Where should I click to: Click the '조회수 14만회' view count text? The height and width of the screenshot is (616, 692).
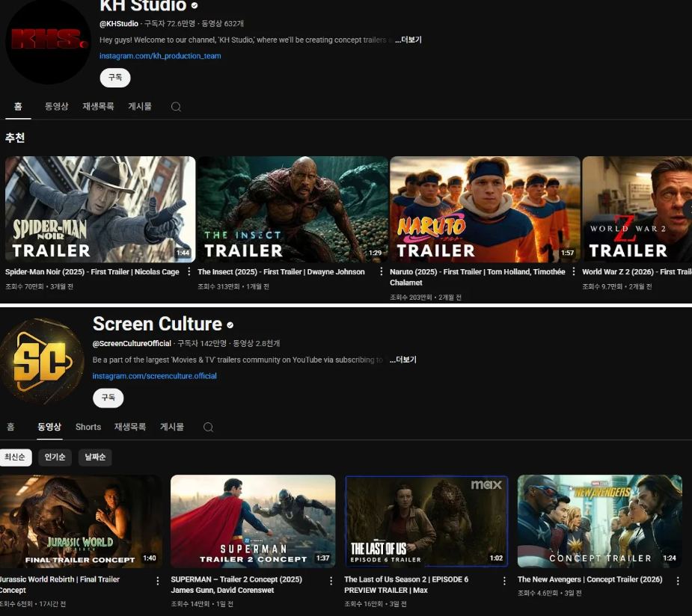190,603
